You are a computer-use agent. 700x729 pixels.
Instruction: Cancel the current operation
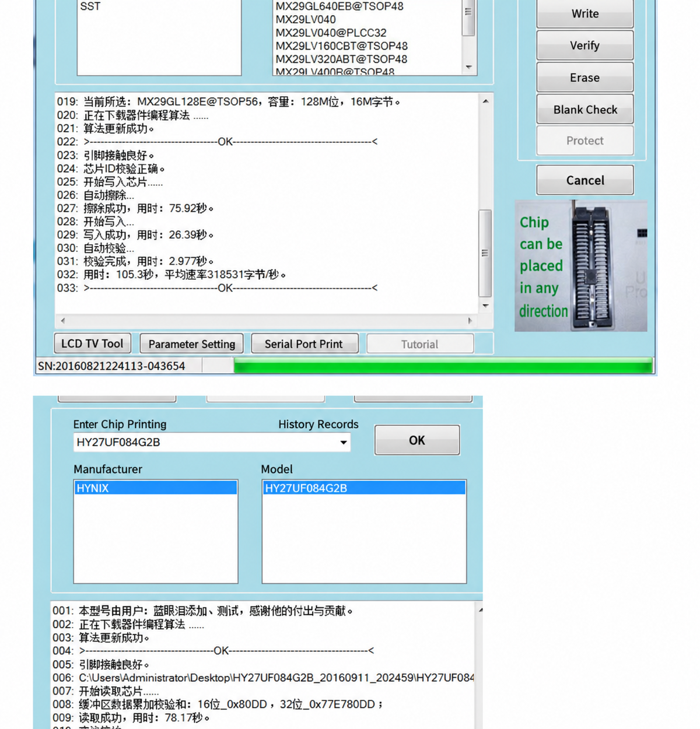coord(584,180)
